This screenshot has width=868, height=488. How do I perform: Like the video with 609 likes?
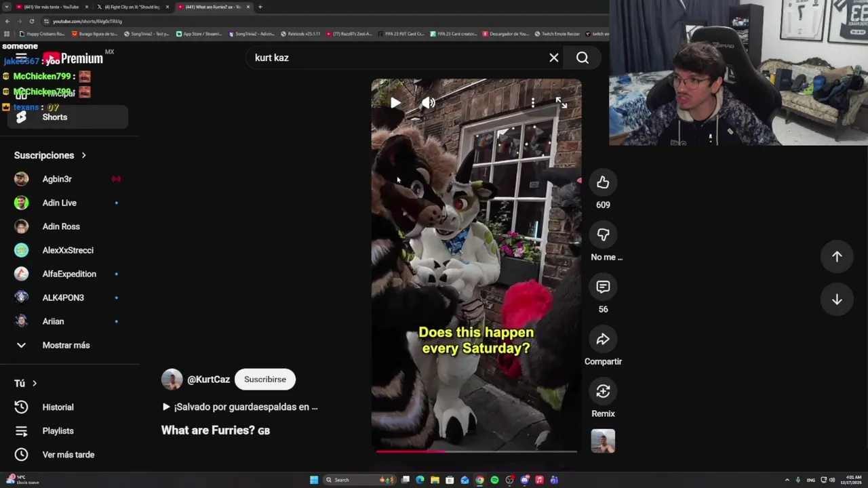(603, 182)
